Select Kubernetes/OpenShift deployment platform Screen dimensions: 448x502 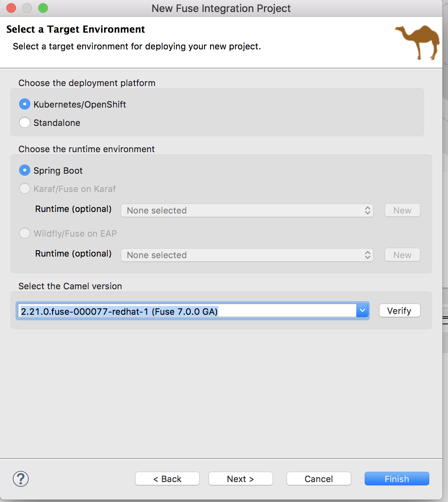coord(25,104)
